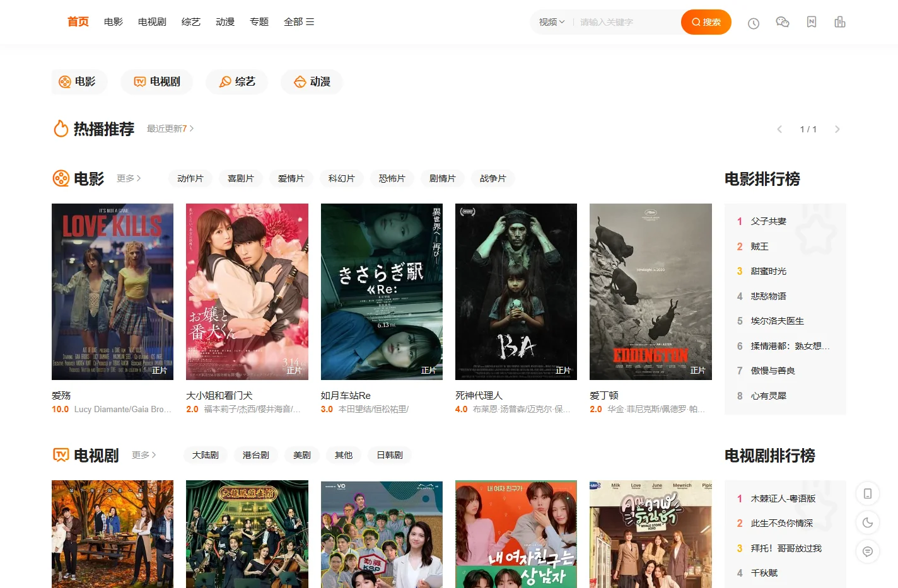Image resolution: width=898 pixels, height=588 pixels.
Task: Open the ranking chart icon in header
Action: click(x=840, y=22)
